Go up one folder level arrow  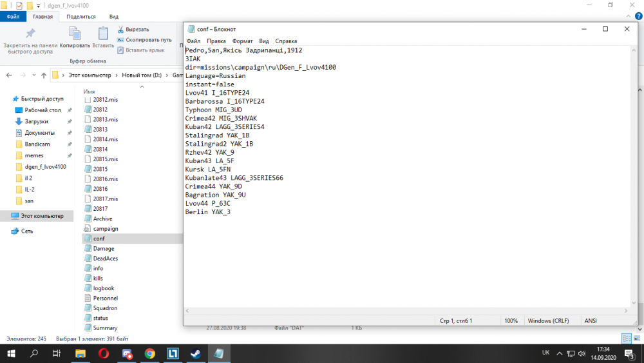(x=44, y=75)
